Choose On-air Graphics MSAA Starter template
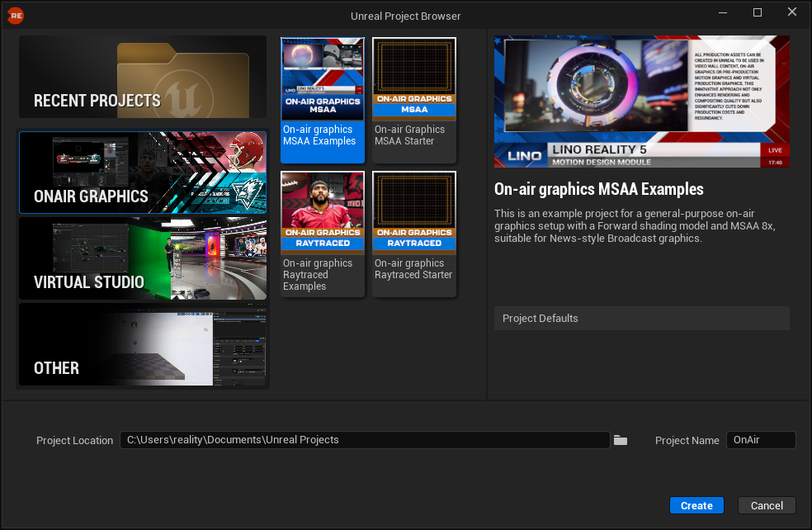Viewport: 812px width, 530px height. click(x=414, y=100)
